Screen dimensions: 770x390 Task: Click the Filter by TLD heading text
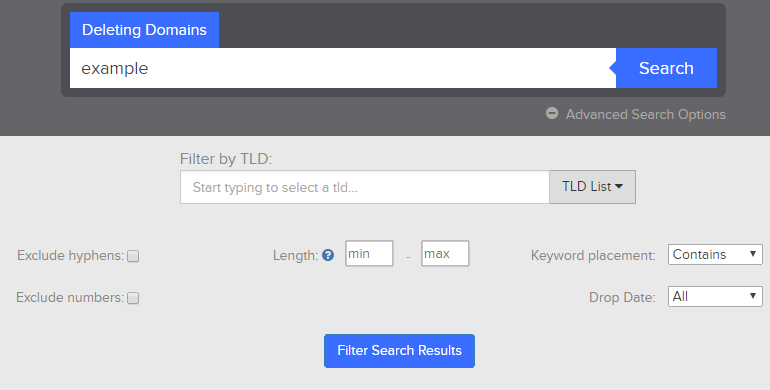226,159
